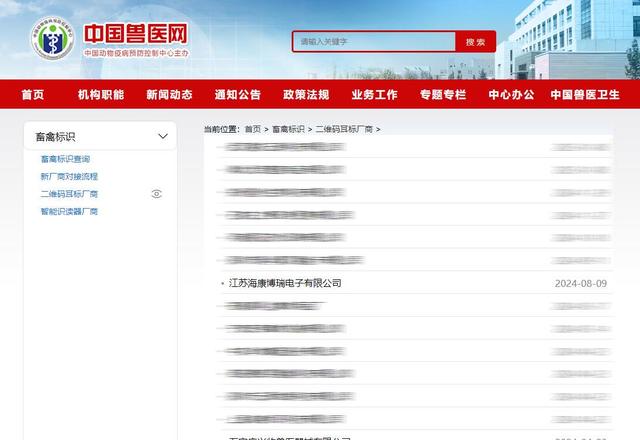Go to 首页 in the breadcrumb
This screenshot has height=440, width=640.
253,129
